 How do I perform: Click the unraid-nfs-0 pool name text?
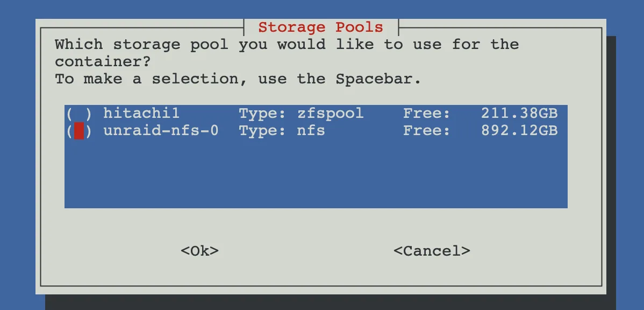pos(161,130)
